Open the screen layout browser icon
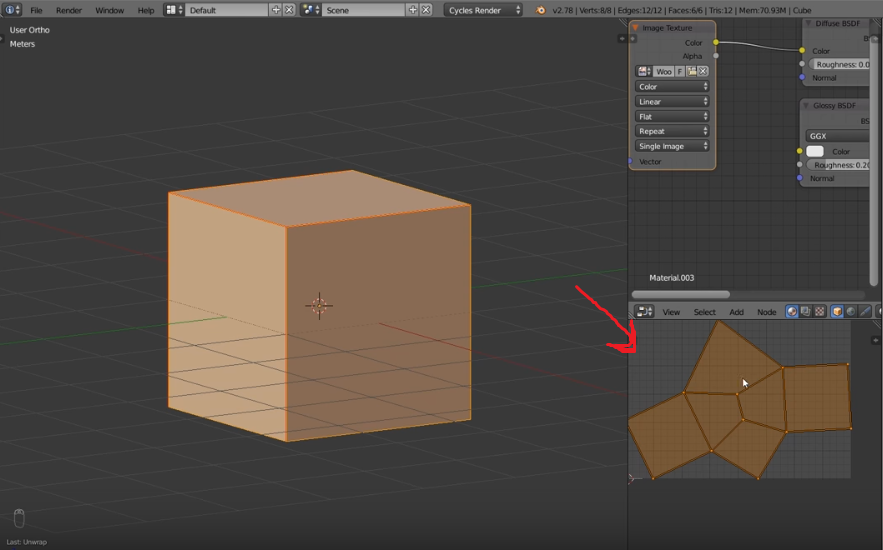The width and height of the screenshot is (883, 550). 174,10
